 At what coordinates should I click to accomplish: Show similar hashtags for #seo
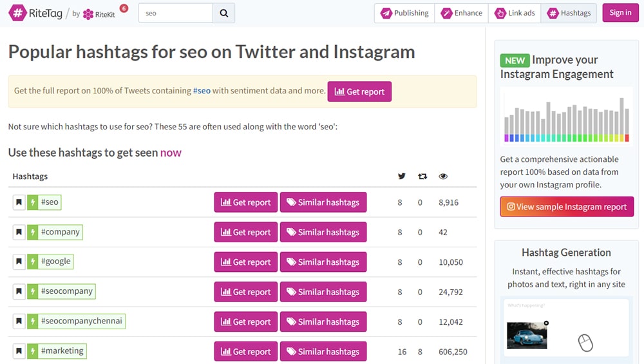click(323, 202)
